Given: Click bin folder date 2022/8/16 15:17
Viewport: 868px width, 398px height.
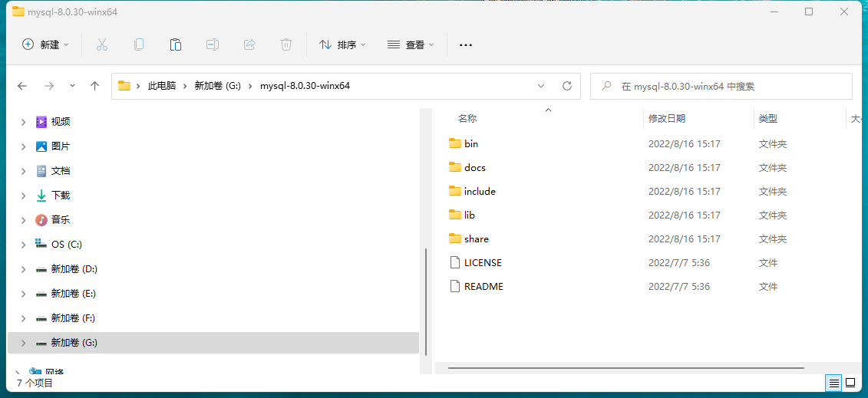Looking at the screenshot, I should 685,143.
